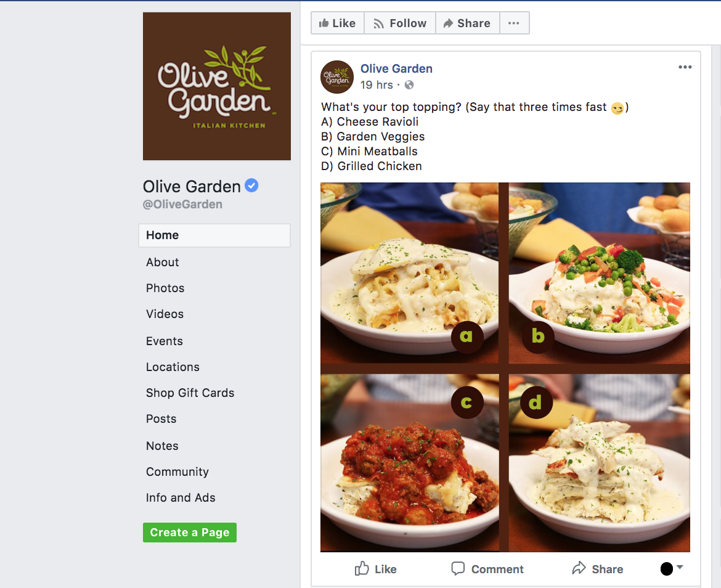Expand the post-as profile selector dropdown
Screen dimensions: 721x588
672,569
